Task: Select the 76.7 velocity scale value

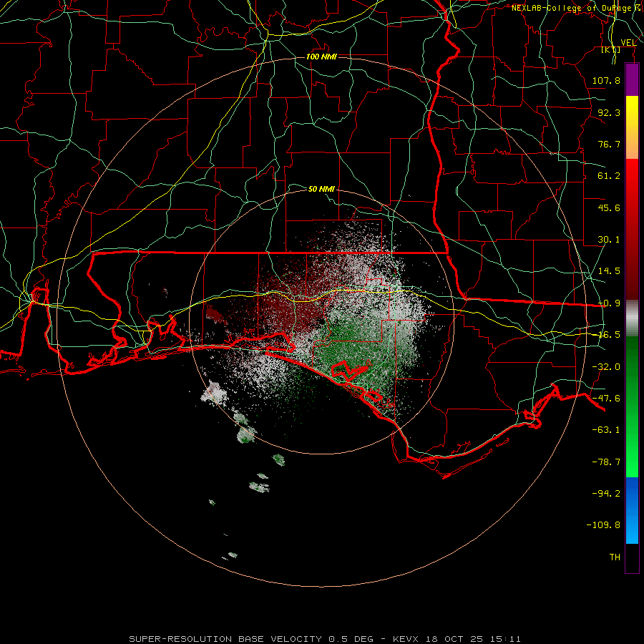Action: (x=609, y=144)
